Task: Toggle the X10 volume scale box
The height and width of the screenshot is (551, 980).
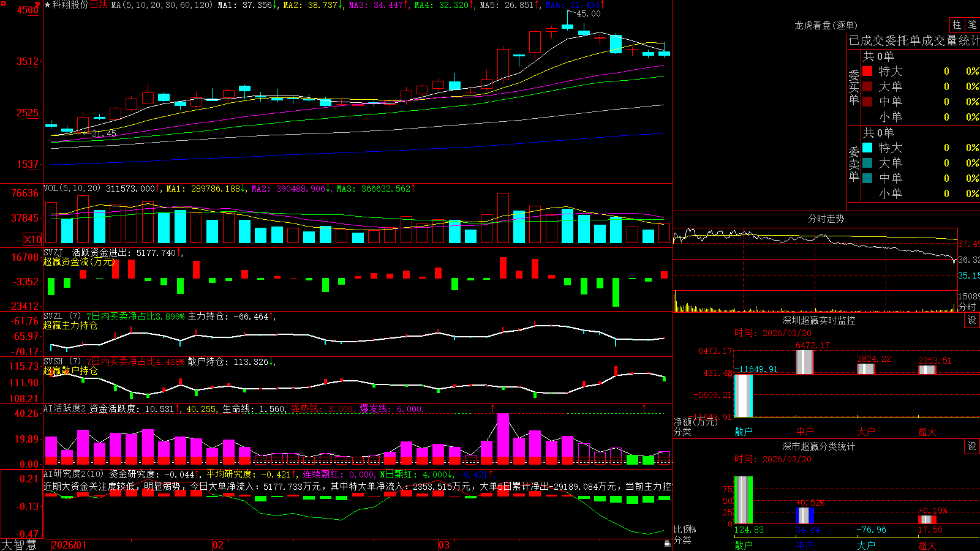Action: [32, 239]
